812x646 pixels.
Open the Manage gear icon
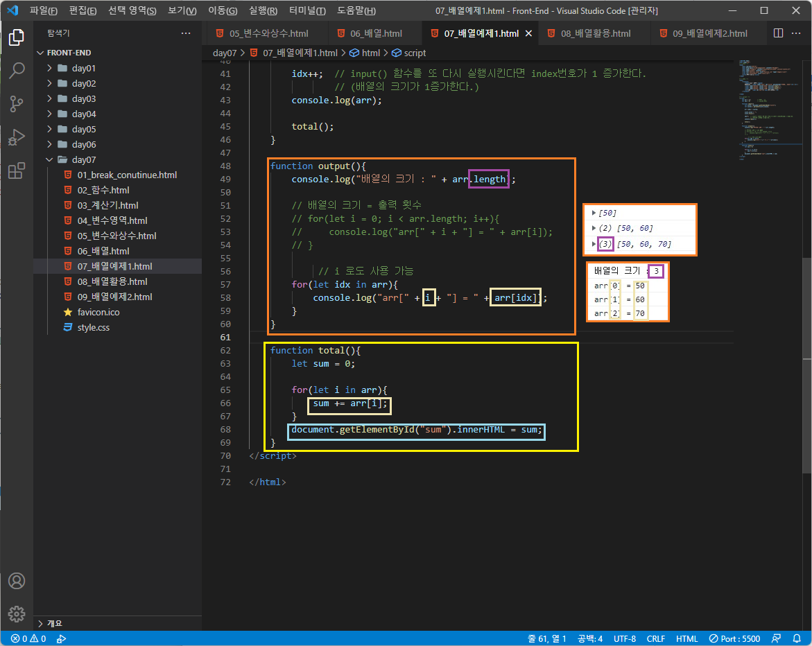coord(17,614)
